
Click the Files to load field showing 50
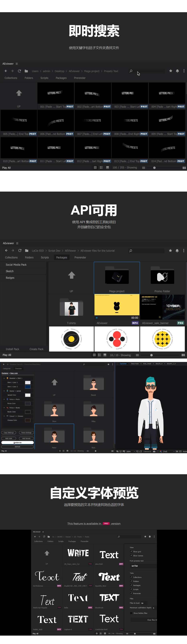(144, 603)
